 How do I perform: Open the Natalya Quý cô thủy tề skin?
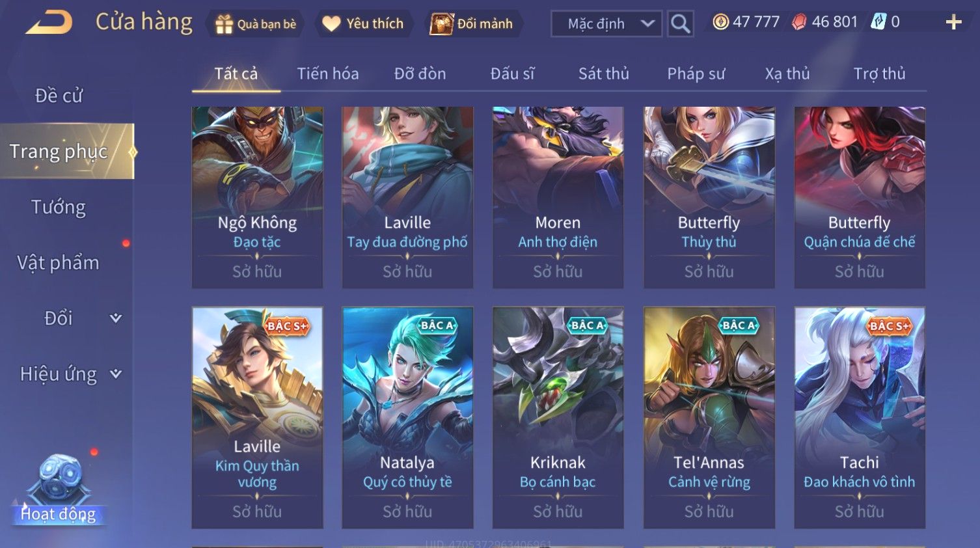[x=407, y=417]
